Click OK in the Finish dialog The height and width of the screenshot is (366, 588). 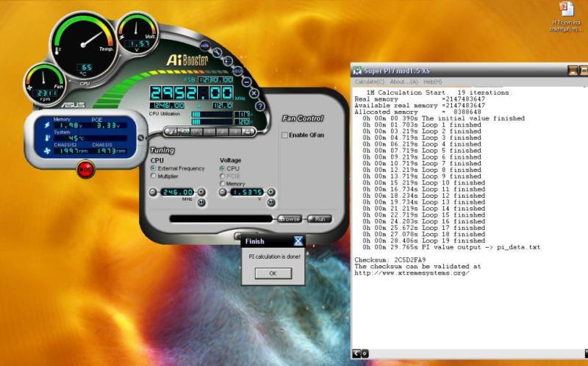point(273,273)
